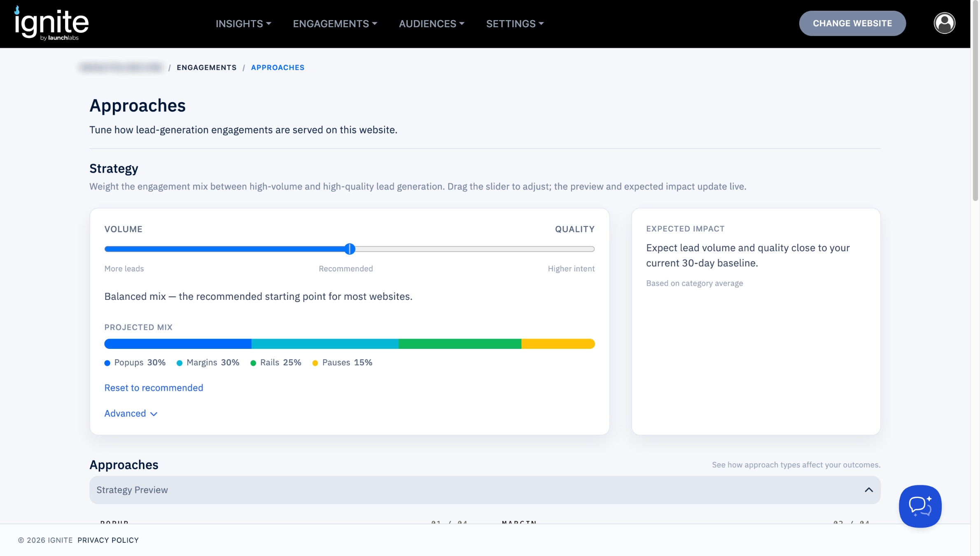Image resolution: width=980 pixels, height=556 pixels.
Task: Click the ignite logo in the header
Action: 51,23
